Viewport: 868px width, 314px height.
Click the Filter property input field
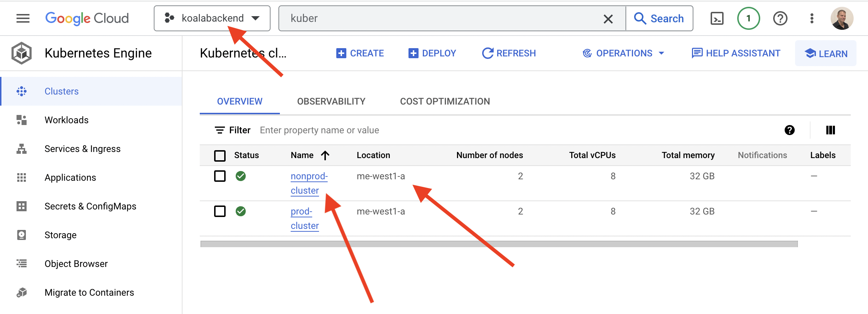click(x=517, y=130)
